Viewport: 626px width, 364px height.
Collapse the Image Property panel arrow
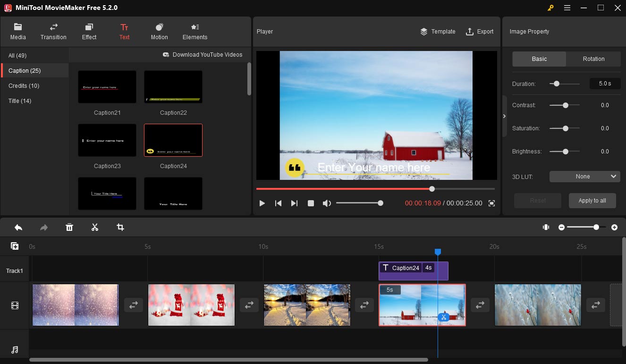coord(504,116)
